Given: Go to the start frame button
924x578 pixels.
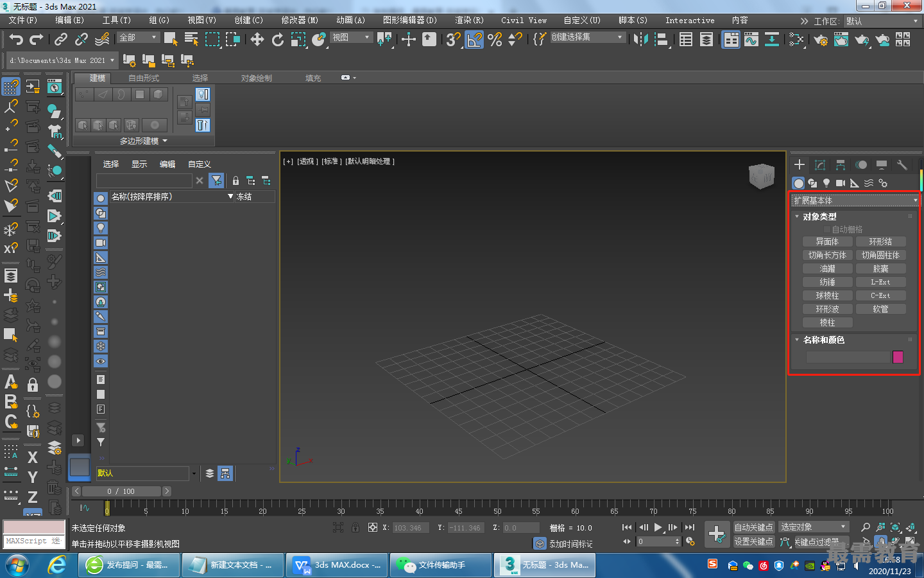Looking at the screenshot, I should coord(627,527).
